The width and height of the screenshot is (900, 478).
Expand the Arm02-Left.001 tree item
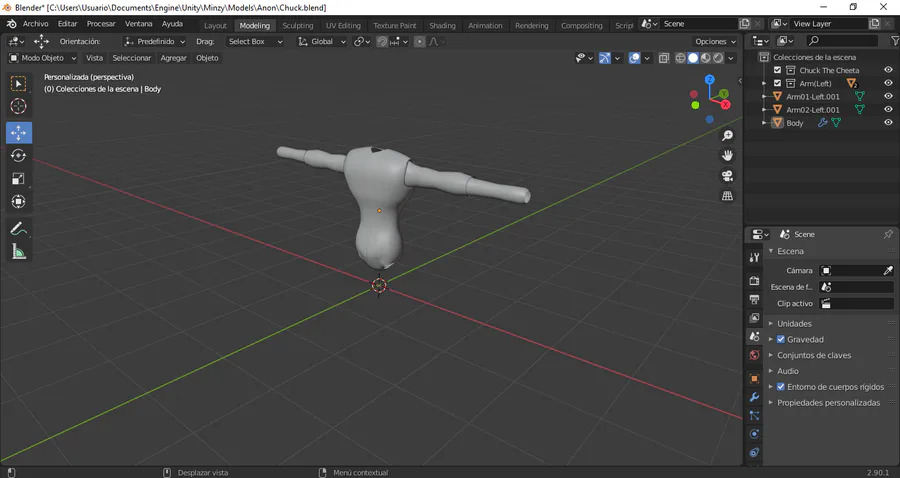click(x=764, y=110)
